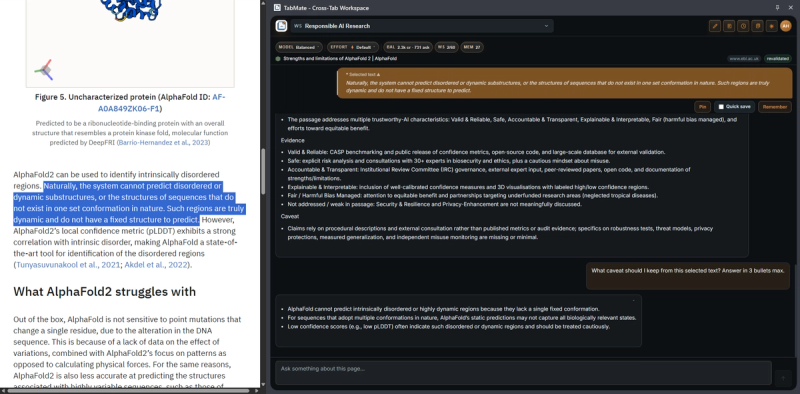Screen dimensions: 800x394
Task: Click the revalidated status badge
Action: (778, 59)
